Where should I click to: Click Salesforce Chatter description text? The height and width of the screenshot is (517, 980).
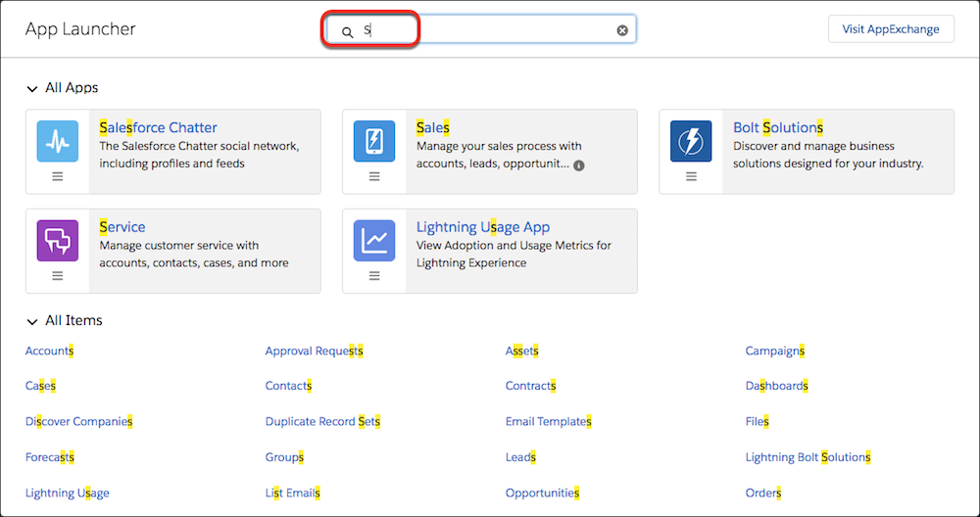[x=199, y=155]
